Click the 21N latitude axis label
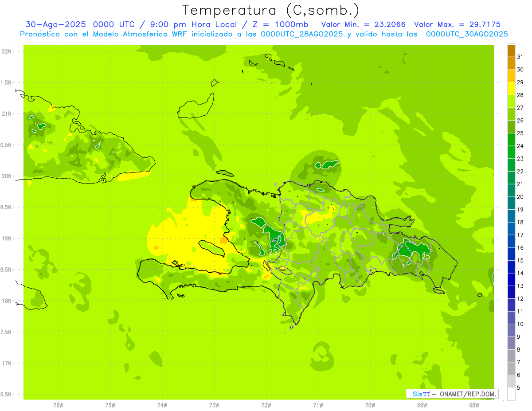Viewport: 532px width, 411px height. [x=7, y=114]
